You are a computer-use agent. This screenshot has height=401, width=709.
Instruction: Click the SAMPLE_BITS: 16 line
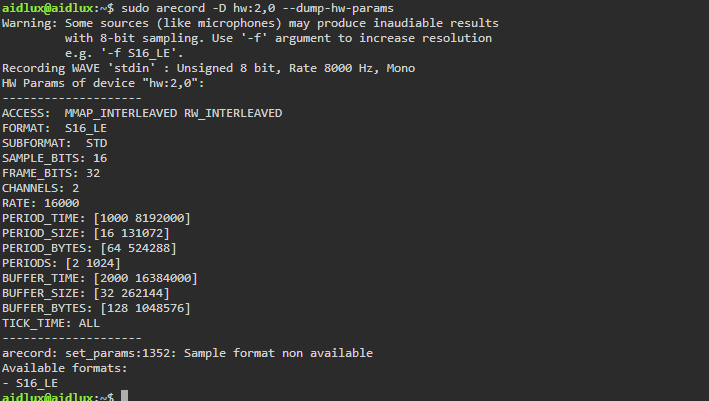pos(54,158)
